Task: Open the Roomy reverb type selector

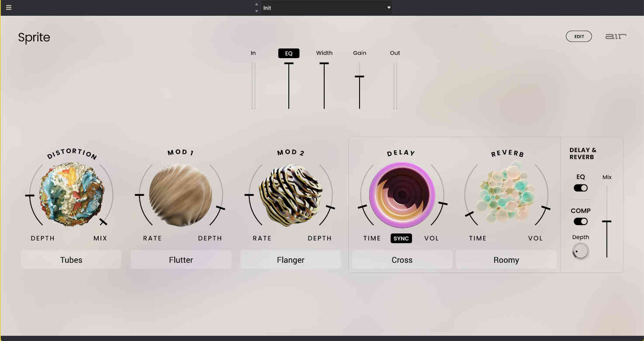Action: (506, 259)
